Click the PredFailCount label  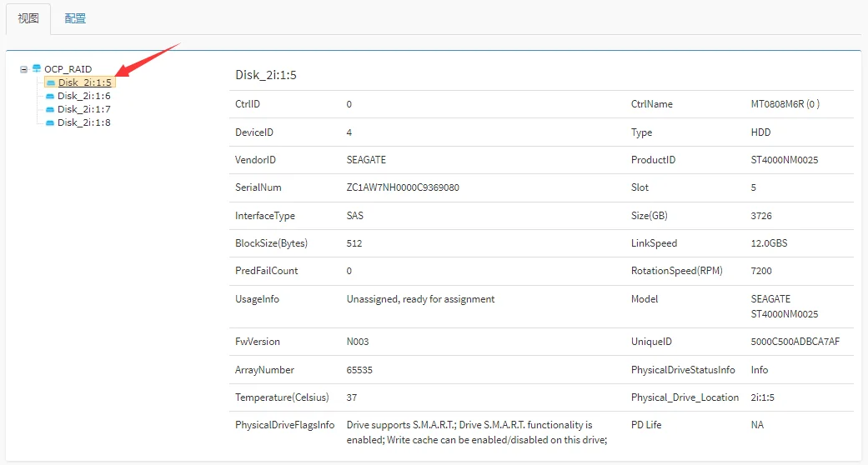[266, 272]
